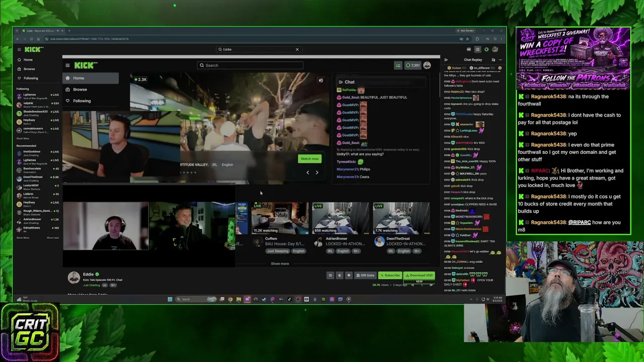The height and width of the screenshot is (362, 644).
Task: Open the taskbar weather widget
Action: point(27,300)
